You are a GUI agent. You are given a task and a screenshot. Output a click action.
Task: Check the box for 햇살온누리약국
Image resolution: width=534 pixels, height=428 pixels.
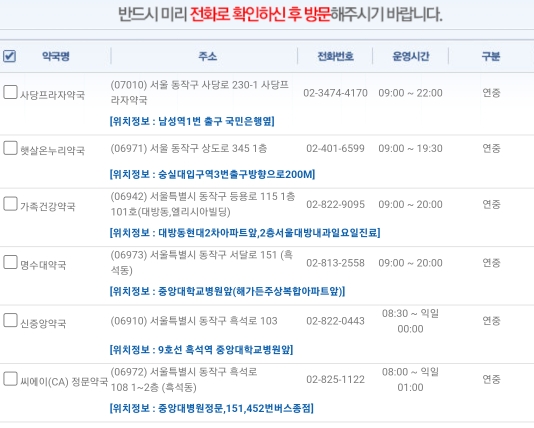pos(10,148)
